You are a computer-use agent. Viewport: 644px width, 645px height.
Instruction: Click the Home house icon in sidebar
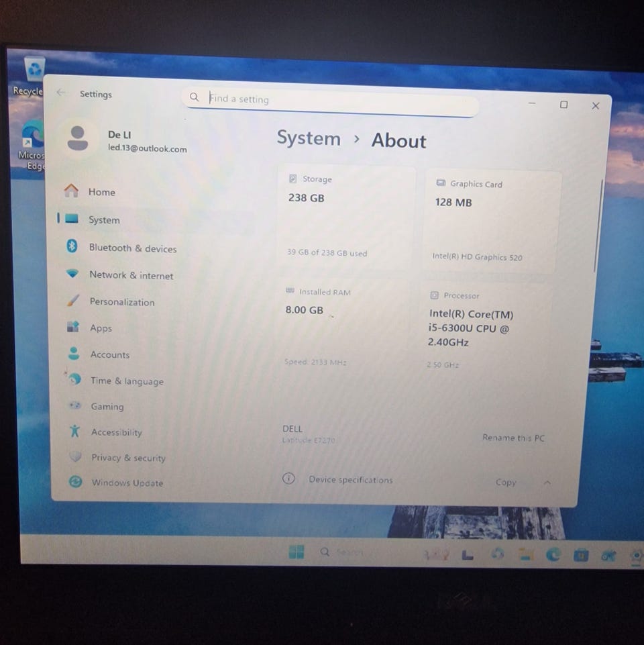(x=71, y=191)
